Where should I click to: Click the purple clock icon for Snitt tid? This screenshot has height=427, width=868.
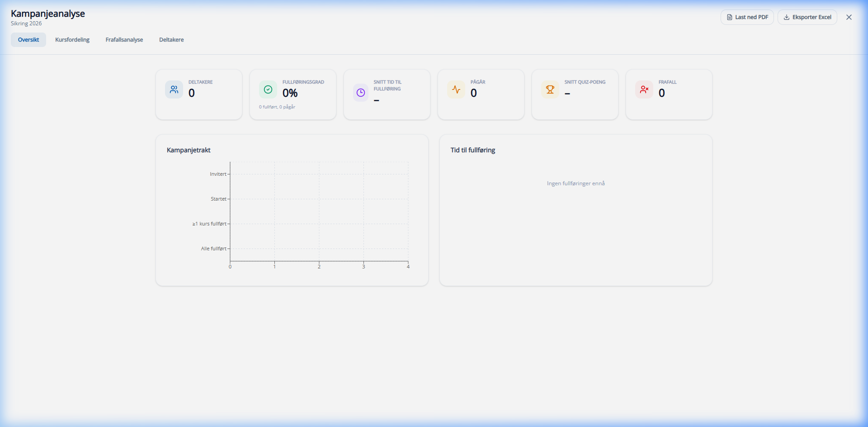360,93
